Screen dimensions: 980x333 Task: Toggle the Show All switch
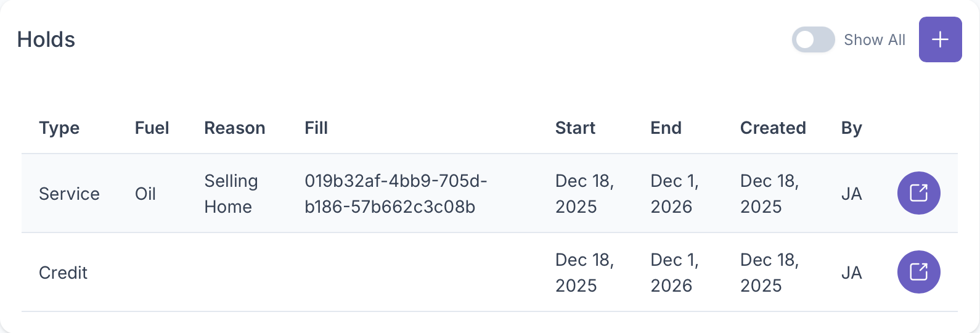click(x=813, y=39)
